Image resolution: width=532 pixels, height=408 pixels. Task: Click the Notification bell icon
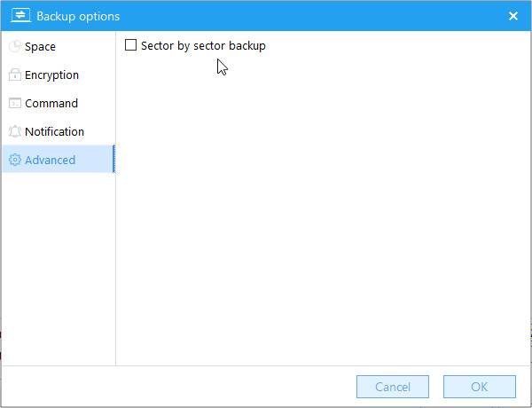pos(14,131)
